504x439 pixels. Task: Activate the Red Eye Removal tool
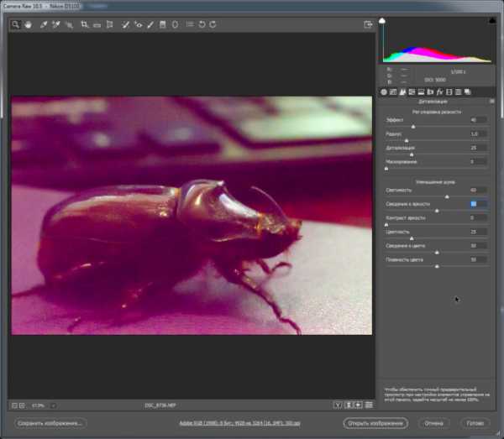pyautogui.click(x=138, y=24)
